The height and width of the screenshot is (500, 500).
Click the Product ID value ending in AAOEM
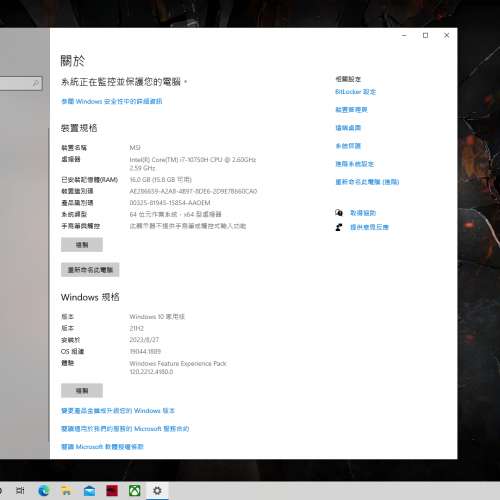click(x=170, y=203)
